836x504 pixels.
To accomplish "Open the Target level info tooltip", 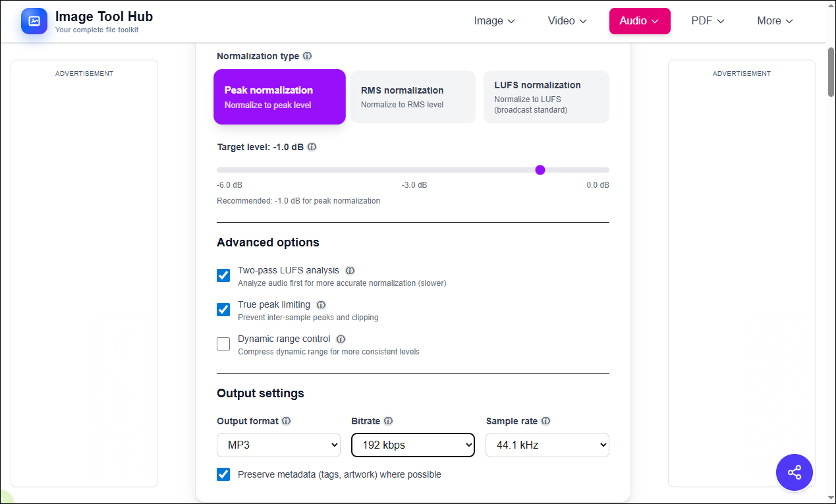I will (312, 147).
